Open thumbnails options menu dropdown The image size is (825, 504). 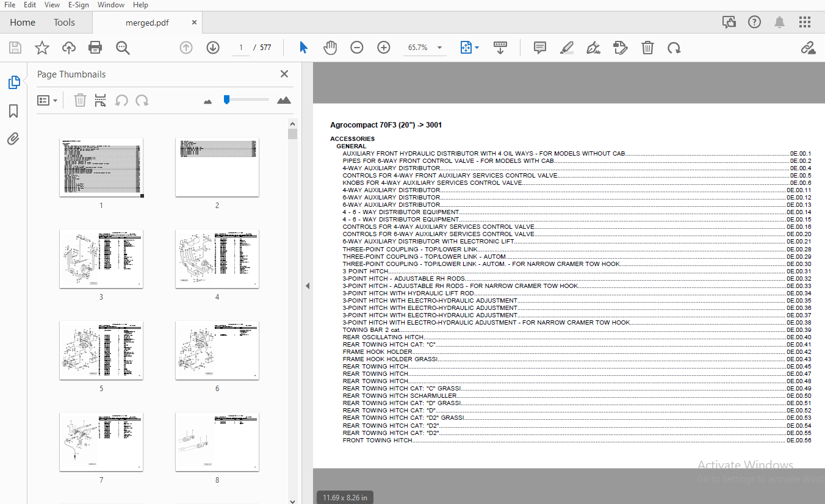point(48,100)
